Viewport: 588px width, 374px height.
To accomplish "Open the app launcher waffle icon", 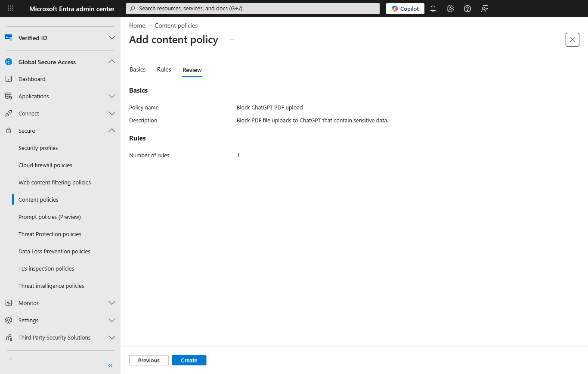I will point(10,9).
